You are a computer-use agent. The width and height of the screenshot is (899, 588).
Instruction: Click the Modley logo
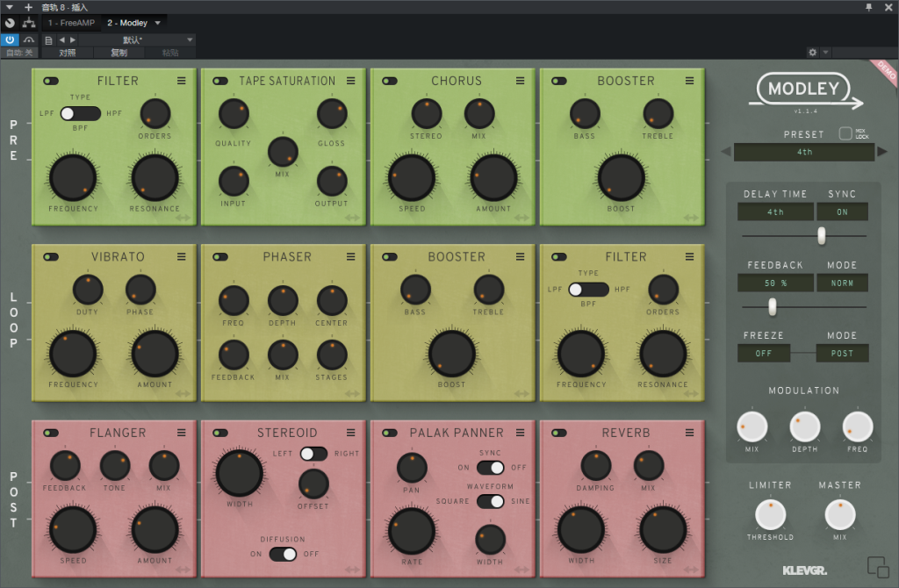tap(806, 90)
